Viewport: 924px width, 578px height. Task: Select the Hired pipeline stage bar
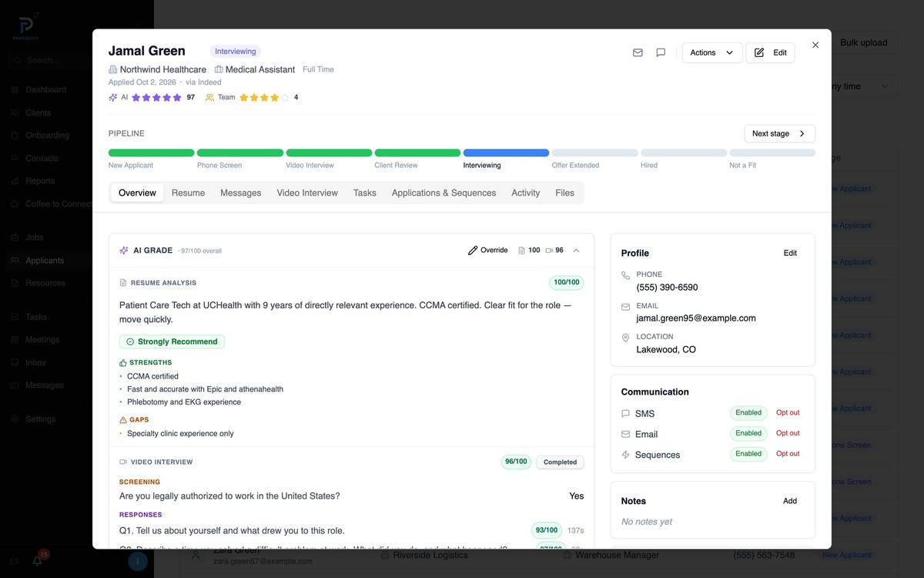(x=684, y=153)
